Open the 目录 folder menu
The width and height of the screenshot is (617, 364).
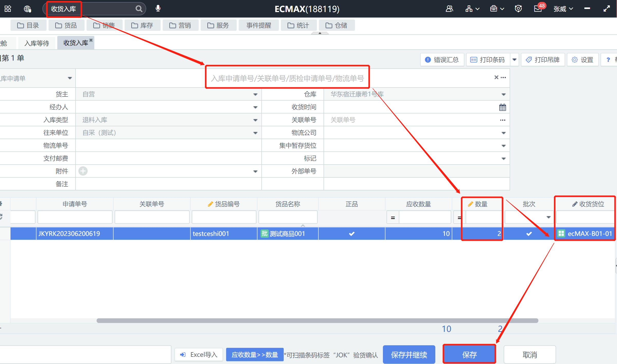(28, 25)
